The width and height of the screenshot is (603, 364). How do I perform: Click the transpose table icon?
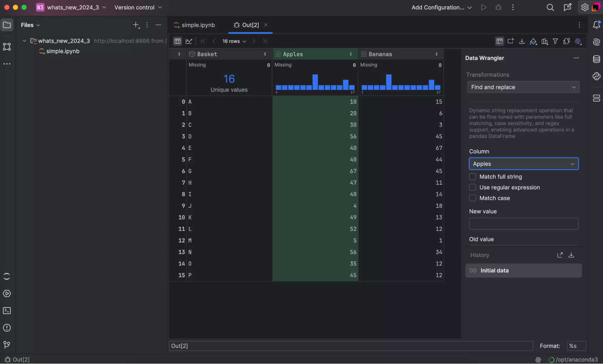coord(567,41)
